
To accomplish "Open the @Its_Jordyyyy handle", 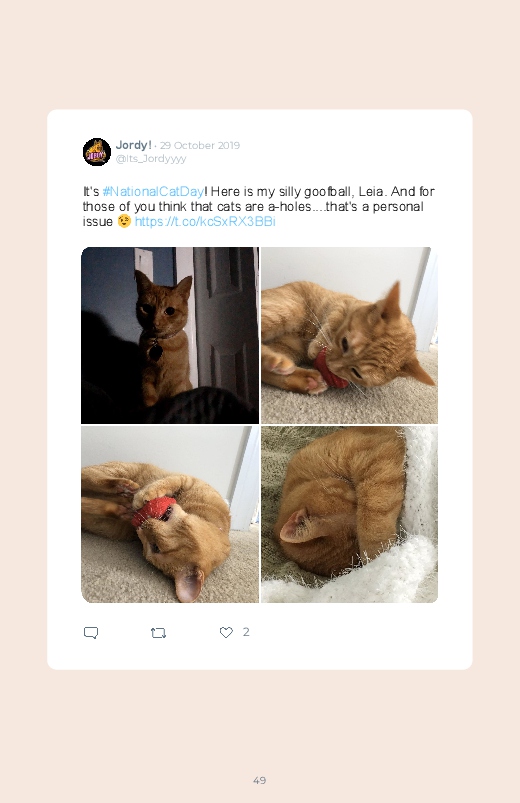I will pyautogui.click(x=151, y=159).
